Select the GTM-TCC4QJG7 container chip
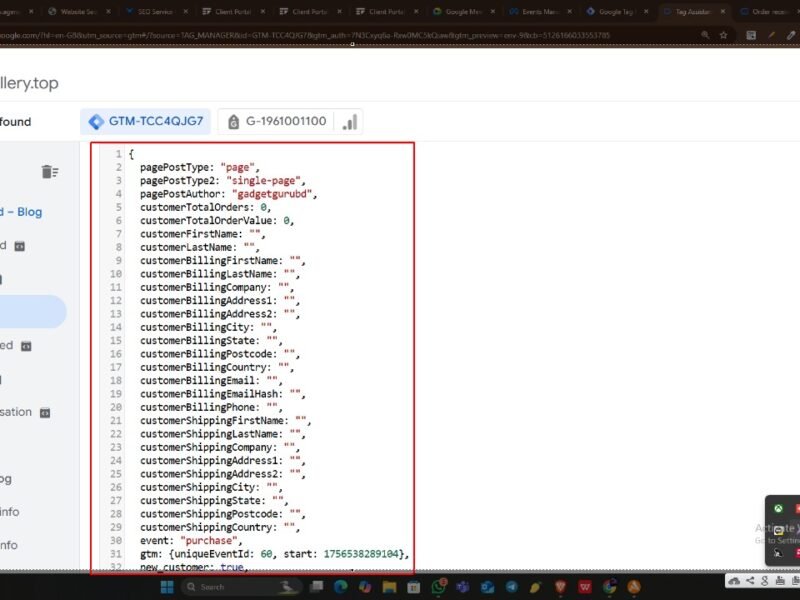Image resolution: width=800 pixels, height=600 pixels. pyautogui.click(x=147, y=122)
